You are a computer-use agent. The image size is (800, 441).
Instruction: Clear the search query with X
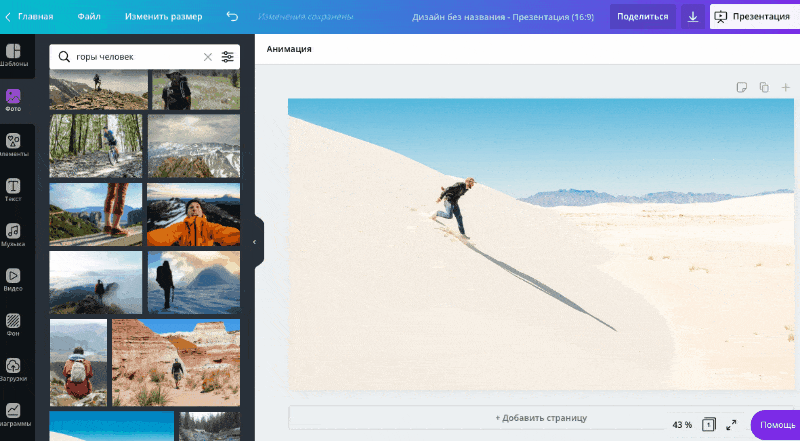pos(208,57)
